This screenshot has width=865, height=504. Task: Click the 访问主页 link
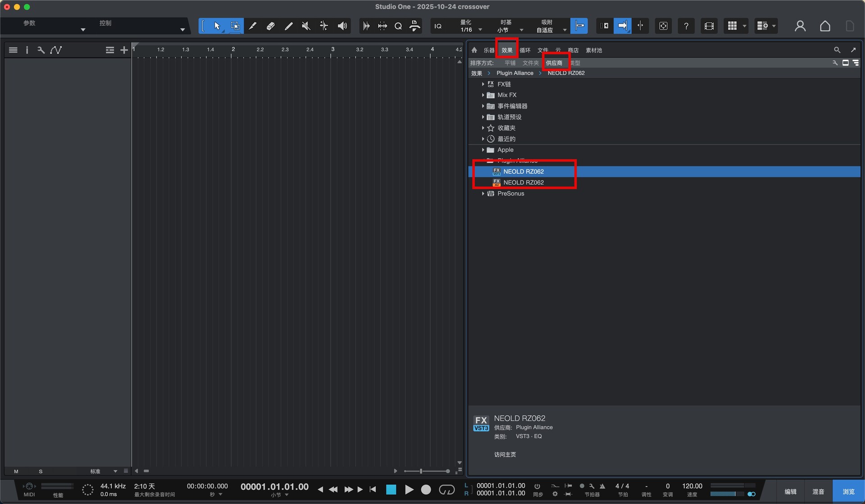[505, 454]
